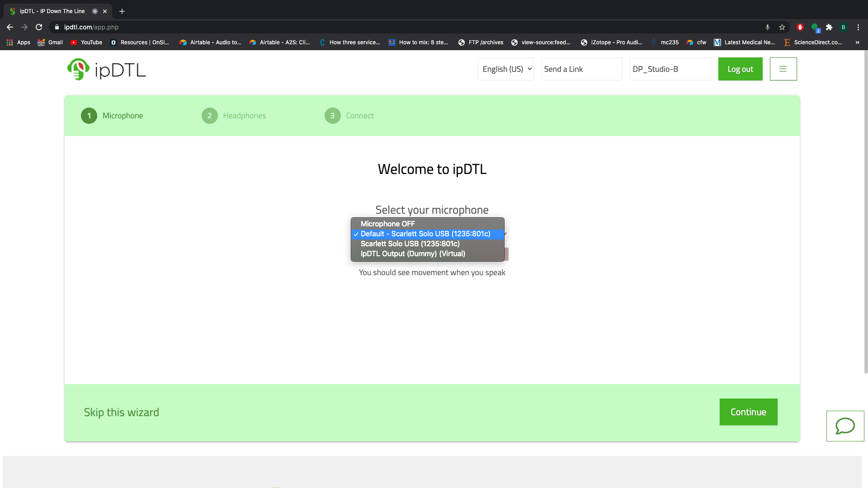Click the page vertical scrollbar
Viewport: 868px width, 488px height.
866,212
